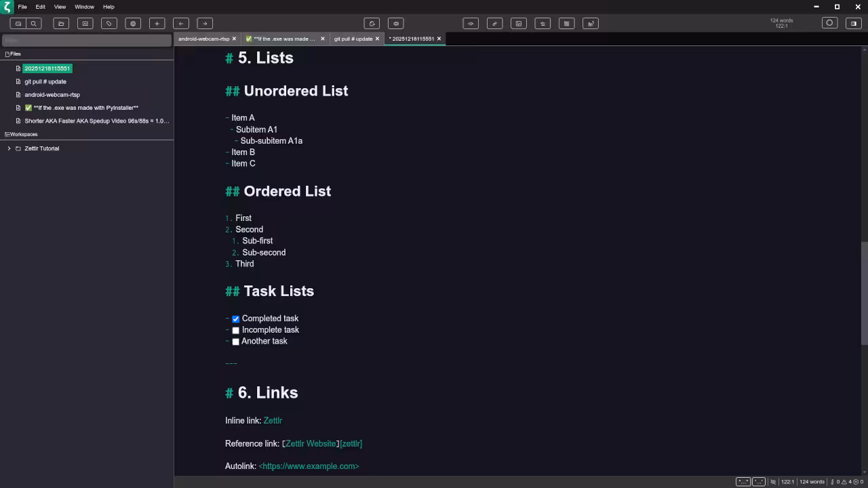Insert a table using the table icon
The height and width of the screenshot is (488, 868).
tap(566, 23)
